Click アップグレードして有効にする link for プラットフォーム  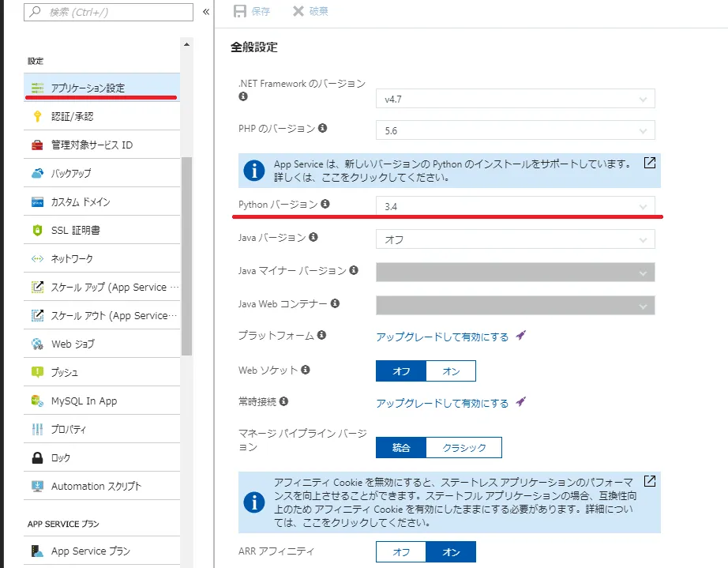coord(442,337)
